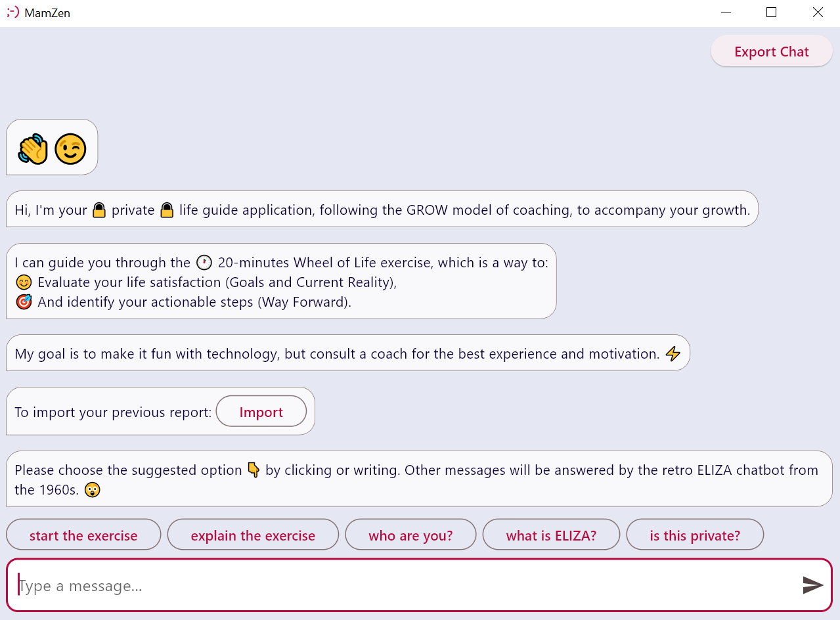Click the target emoji beside actionable steps
Screen dimensions: 840x620
coord(24,302)
